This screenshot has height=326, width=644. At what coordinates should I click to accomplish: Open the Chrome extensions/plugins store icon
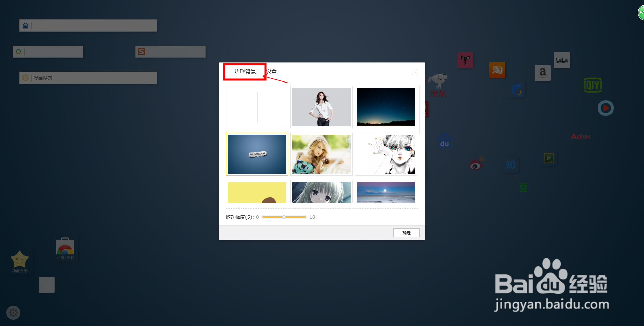[x=65, y=249]
